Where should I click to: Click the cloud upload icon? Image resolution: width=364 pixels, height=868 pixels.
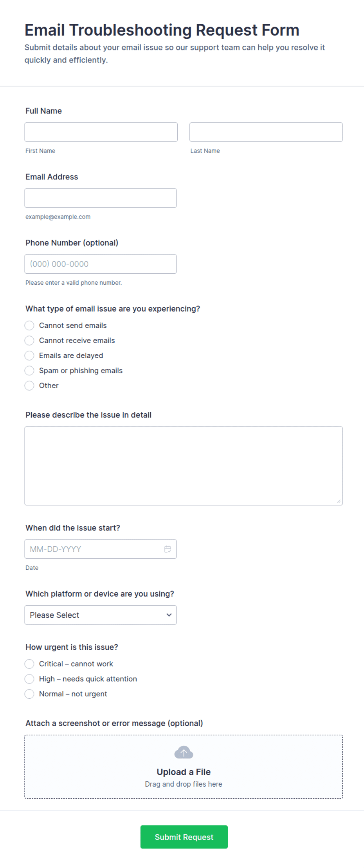click(x=184, y=752)
